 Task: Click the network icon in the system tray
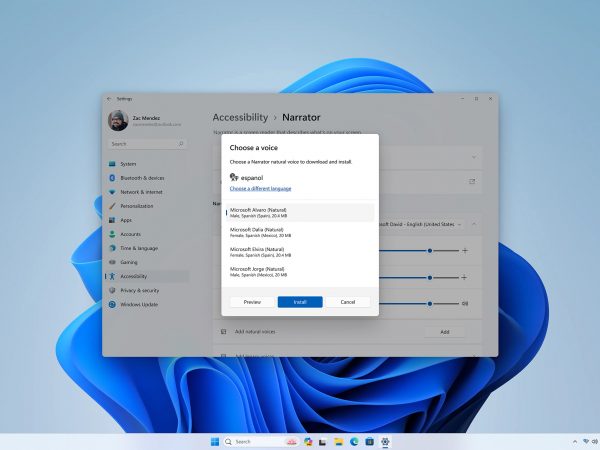tap(586, 442)
